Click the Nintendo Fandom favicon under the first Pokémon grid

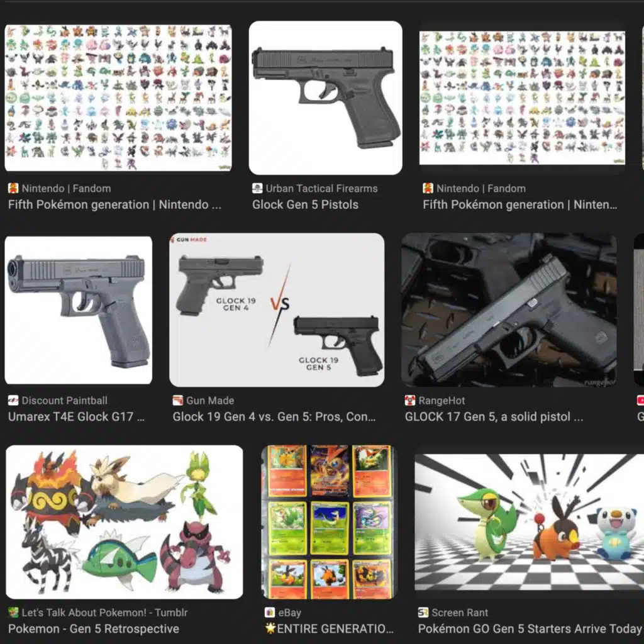13,189
